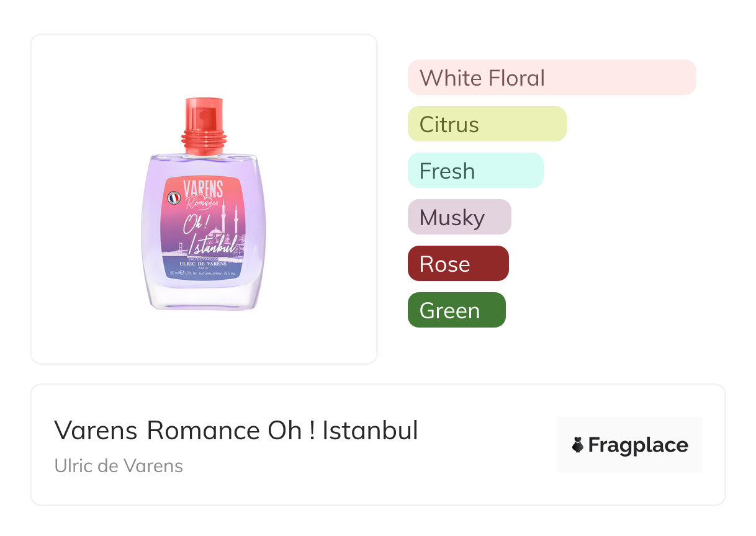The height and width of the screenshot is (536, 756).
Task: Click the Green accord tag
Action: click(456, 310)
